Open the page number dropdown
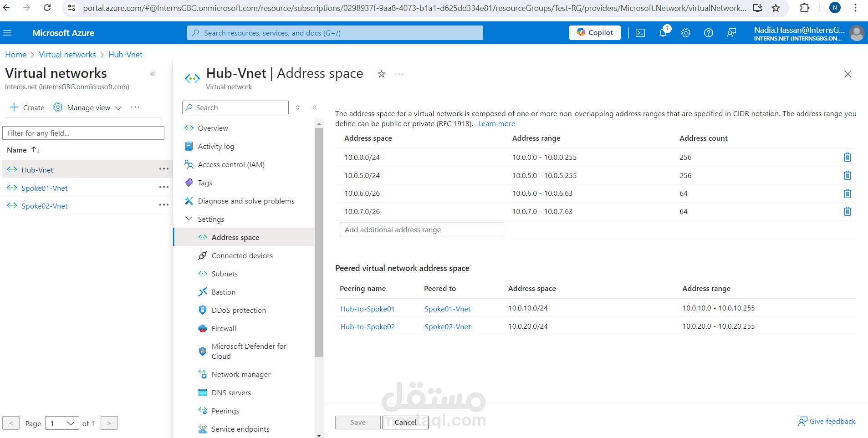 [x=62, y=423]
